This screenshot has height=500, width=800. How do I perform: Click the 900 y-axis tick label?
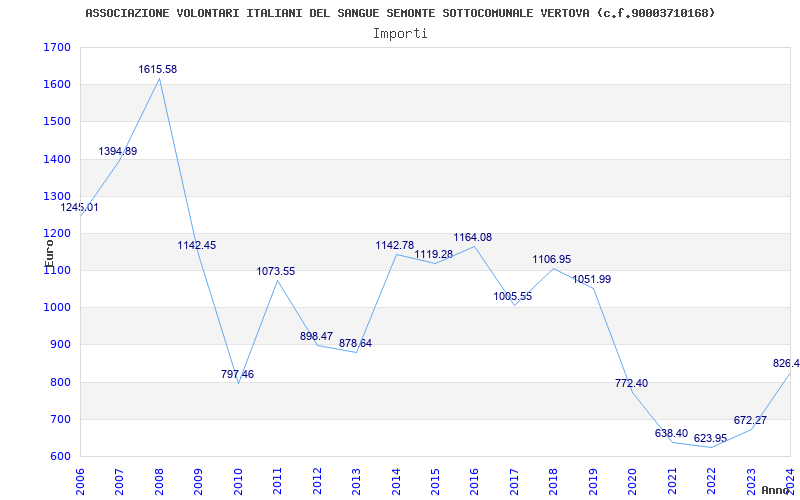(60, 345)
